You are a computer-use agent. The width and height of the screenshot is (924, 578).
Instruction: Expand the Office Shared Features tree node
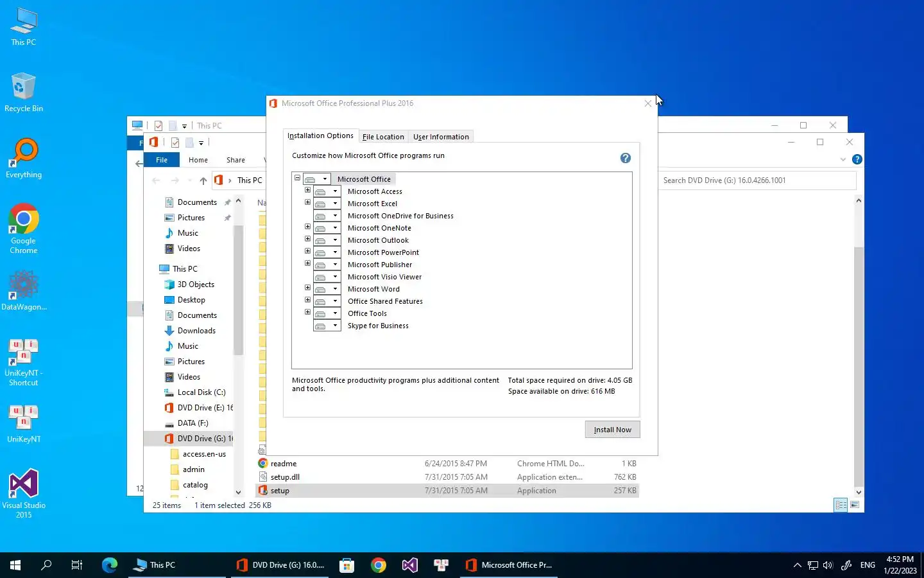tap(307, 300)
